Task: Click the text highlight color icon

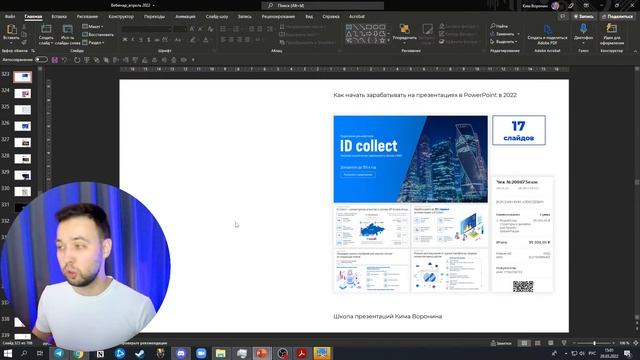Action: point(193,40)
